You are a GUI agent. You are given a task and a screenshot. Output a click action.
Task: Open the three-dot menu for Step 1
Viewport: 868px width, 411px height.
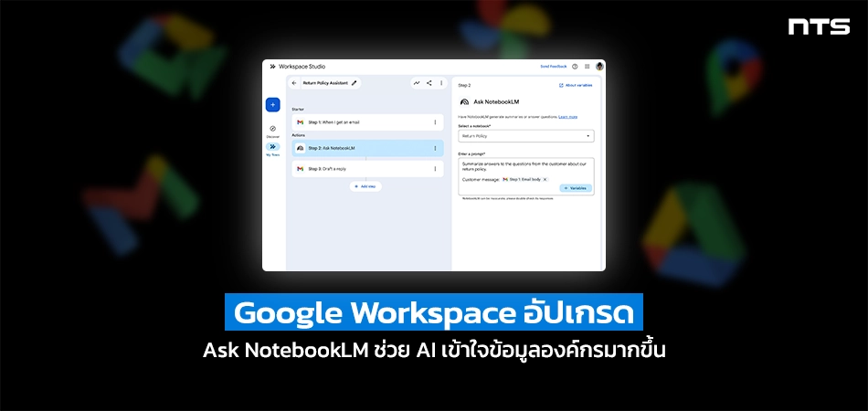435,122
